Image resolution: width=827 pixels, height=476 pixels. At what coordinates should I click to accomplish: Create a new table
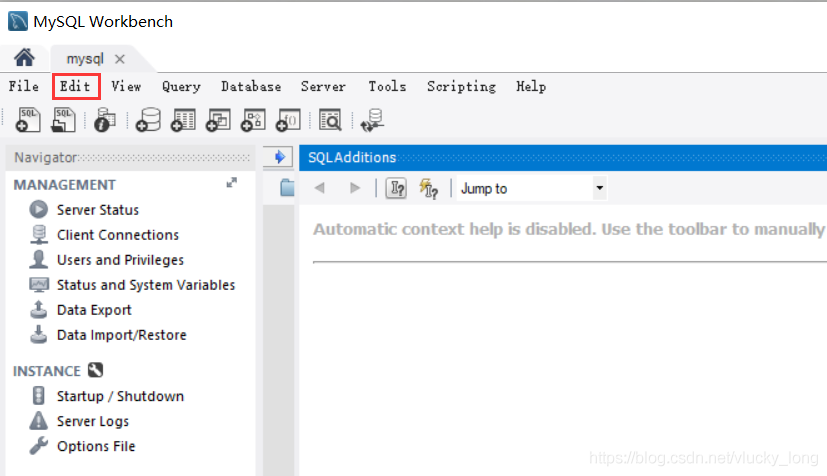pyautogui.click(x=183, y=120)
